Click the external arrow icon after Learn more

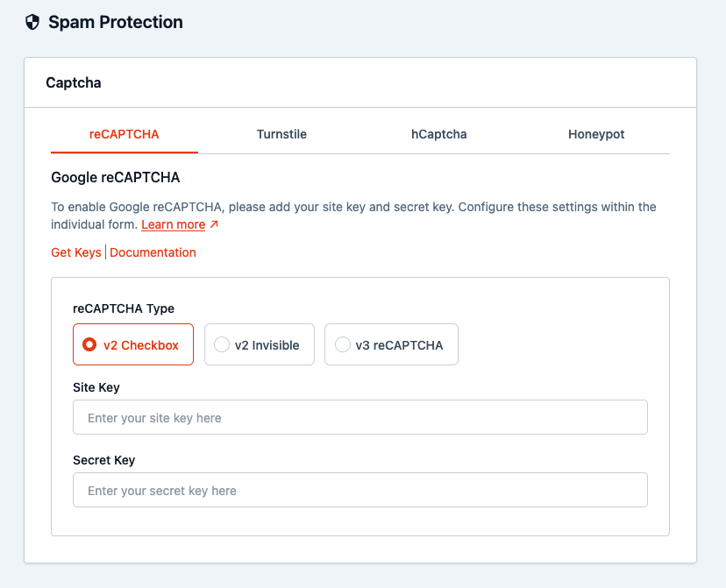pyautogui.click(x=214, y=224)
